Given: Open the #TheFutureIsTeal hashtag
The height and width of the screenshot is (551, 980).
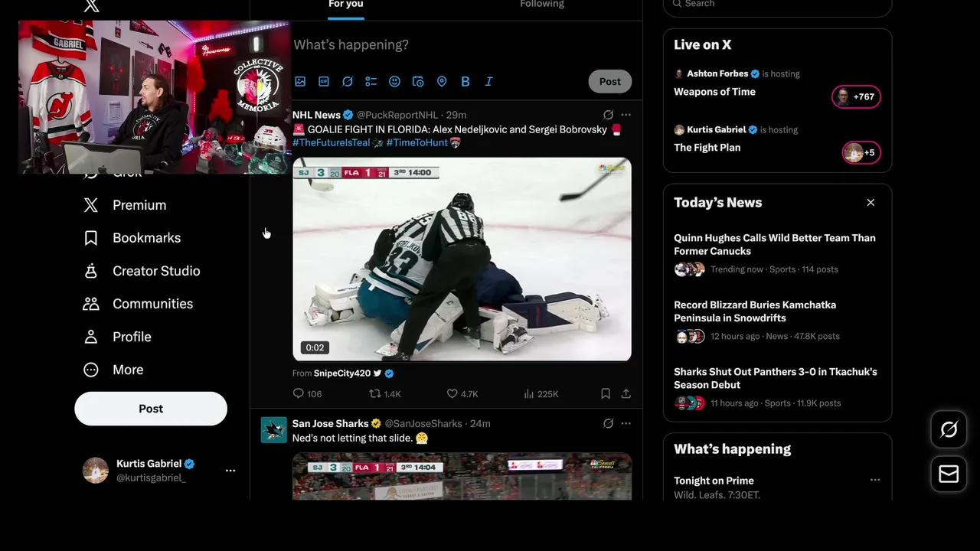Looking at the screenshot, I should tap(331, 142).
